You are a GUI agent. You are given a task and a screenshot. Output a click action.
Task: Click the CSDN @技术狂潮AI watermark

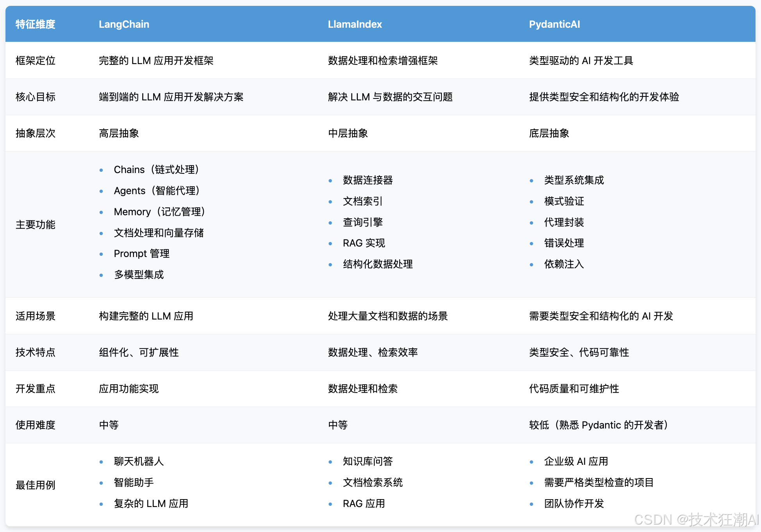[696, 520]
